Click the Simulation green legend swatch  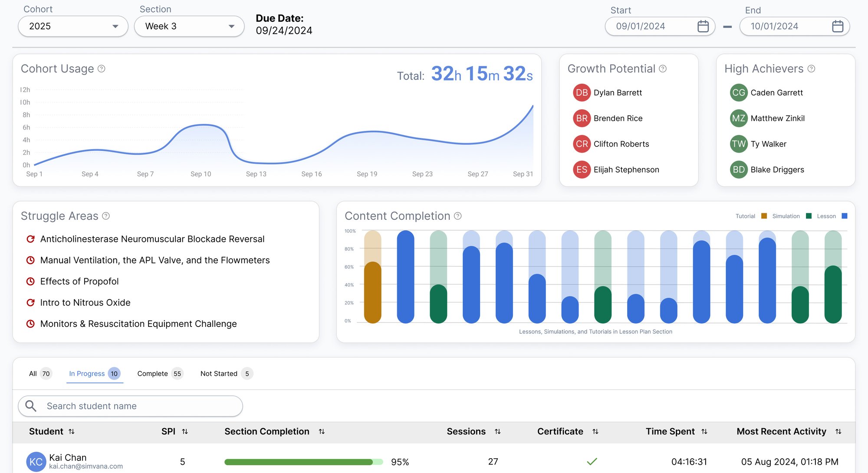(x=809, y=216)
